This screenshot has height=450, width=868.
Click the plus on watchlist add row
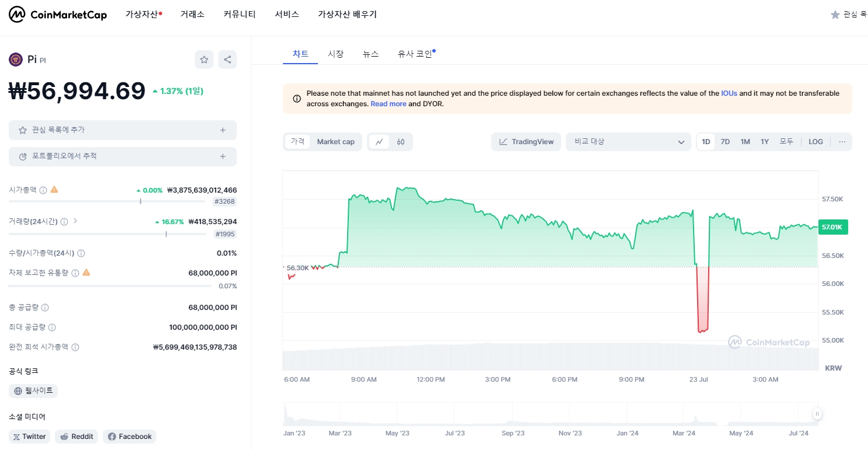tap(223, 130)
